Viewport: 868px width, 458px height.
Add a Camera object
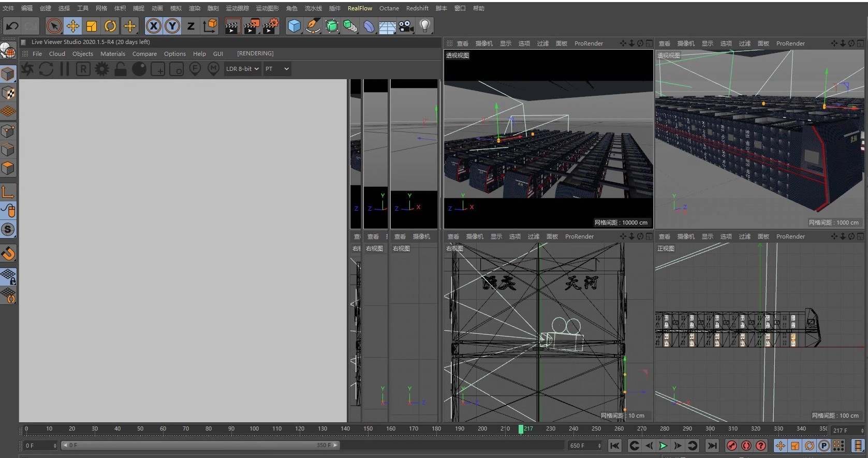(406, 26)
